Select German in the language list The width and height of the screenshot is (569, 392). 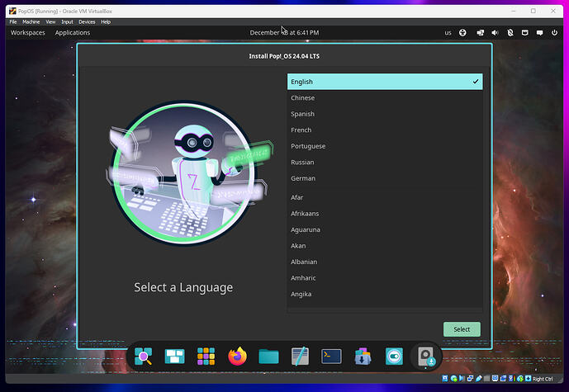(x=385, y=178)
